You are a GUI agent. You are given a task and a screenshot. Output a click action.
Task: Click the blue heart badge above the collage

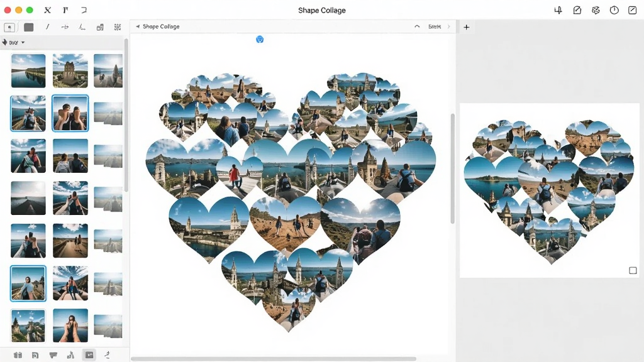[x=260, y=40]
